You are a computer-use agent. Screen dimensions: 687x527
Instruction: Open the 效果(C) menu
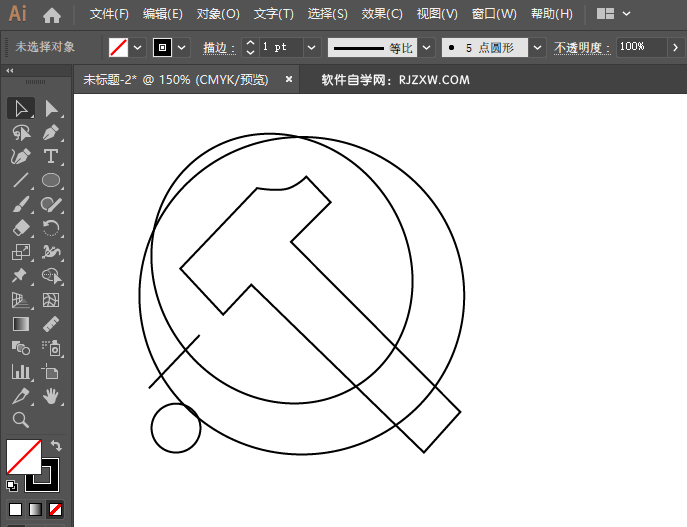[x=382, y=14]
